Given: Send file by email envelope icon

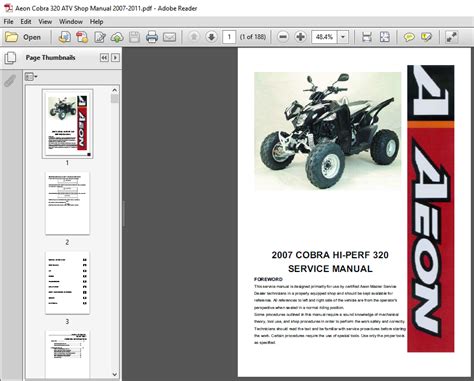Looking at the screenshot, I should tap(169, 37).
